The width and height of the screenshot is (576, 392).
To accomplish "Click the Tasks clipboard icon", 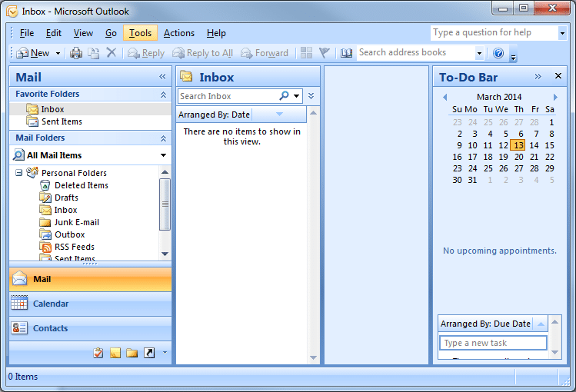I will 98,353.
